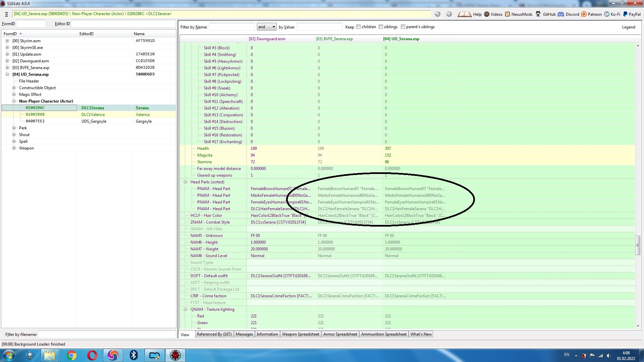Expand the [02] Dawnguard.esm tree node
Image resolution: width=644 pixels, height=362 pixels.
point(7,61)
